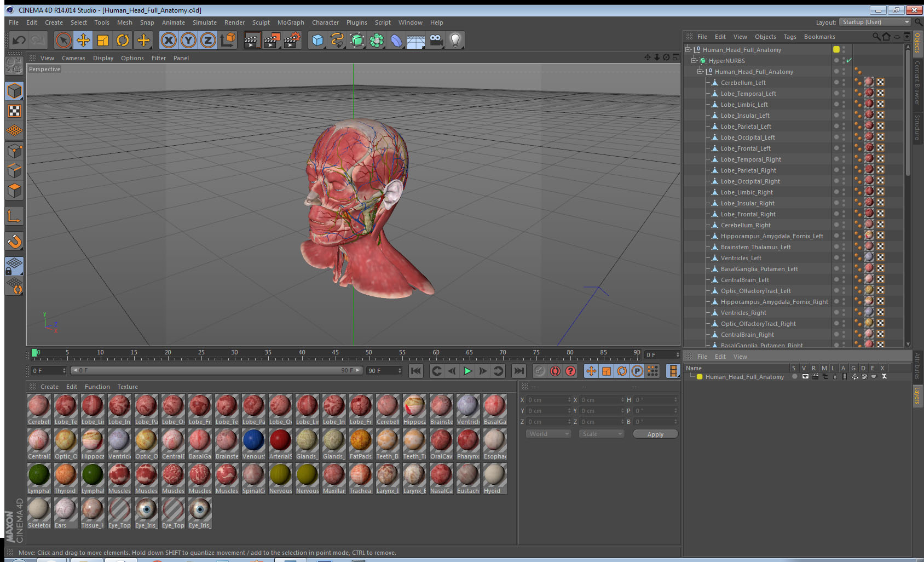Image resolution: width=924 pixels, height=562 pixels.
Task: Open the material manager Texture menu
Action: 128,387
